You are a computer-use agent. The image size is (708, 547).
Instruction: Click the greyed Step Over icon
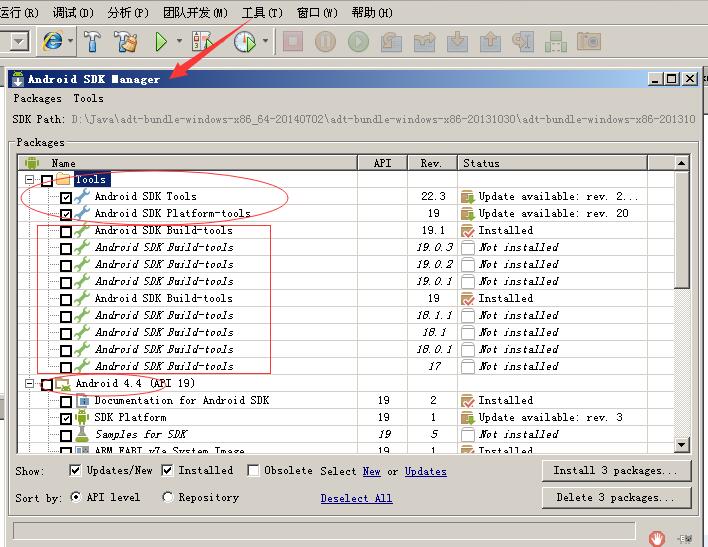391,42
